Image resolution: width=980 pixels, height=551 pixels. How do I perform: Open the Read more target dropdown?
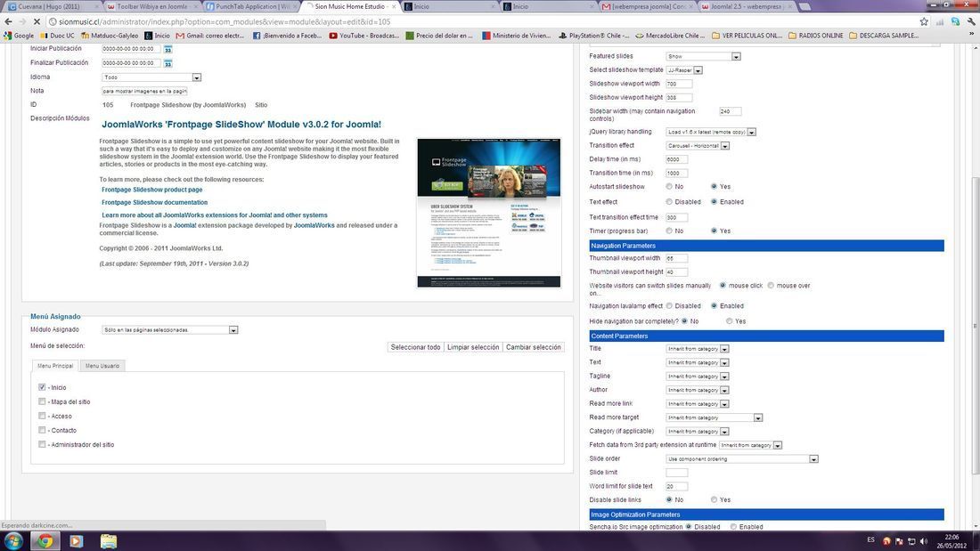(715, 417)
